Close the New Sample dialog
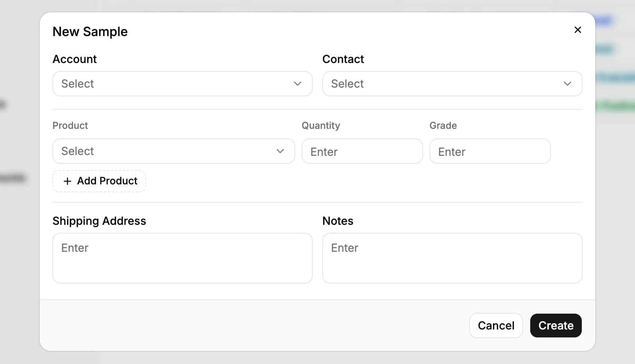This screenshot has width=635, height=364. pyautogui.click(x=578, y=30)
